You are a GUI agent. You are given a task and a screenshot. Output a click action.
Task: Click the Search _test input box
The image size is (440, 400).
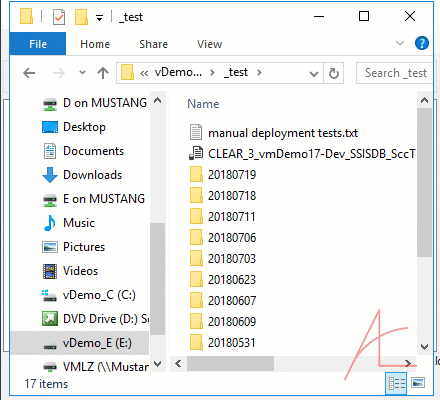point(395,73)
